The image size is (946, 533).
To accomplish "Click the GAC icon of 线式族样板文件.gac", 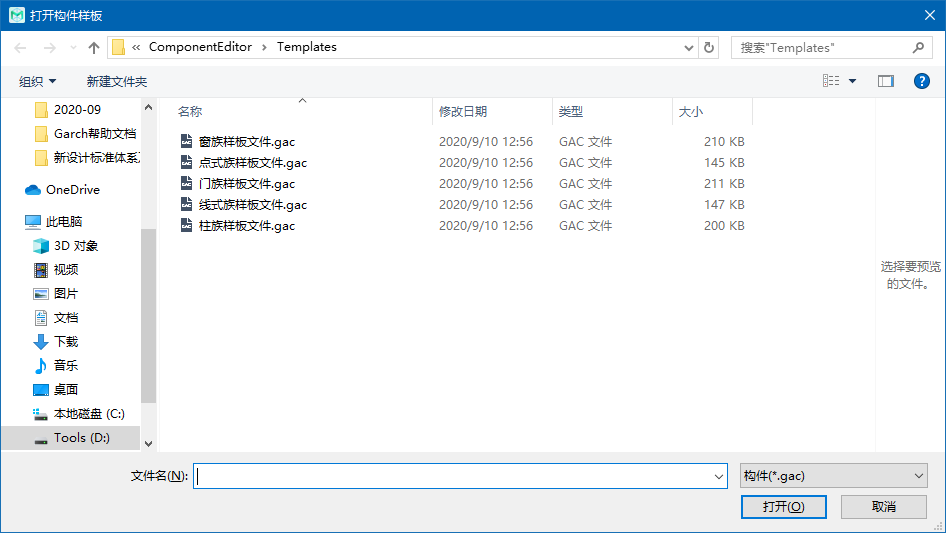I will click(186, 204).
